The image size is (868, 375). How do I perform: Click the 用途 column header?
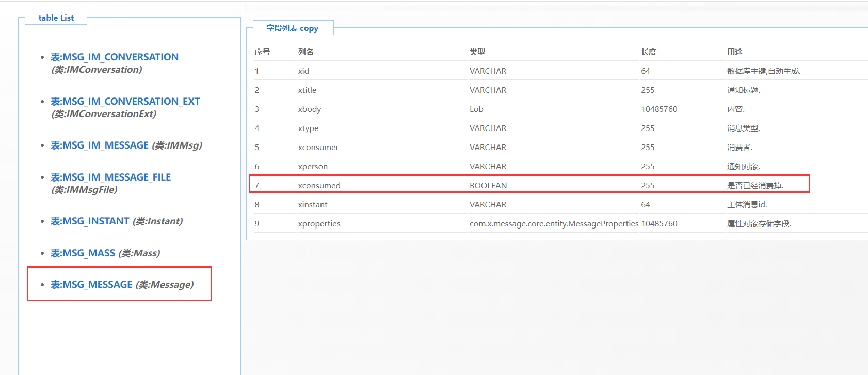point(735,52)
